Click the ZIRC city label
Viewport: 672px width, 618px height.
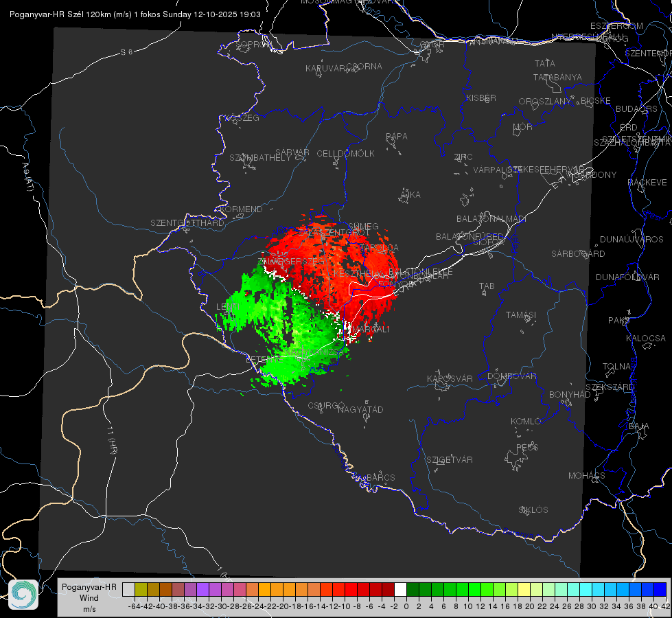(463, 157)
